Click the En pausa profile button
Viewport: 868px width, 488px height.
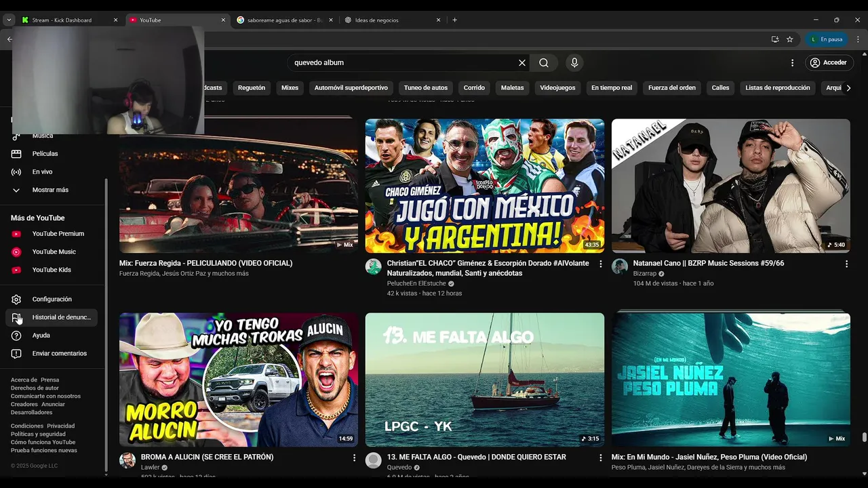[x=826, y=39]
